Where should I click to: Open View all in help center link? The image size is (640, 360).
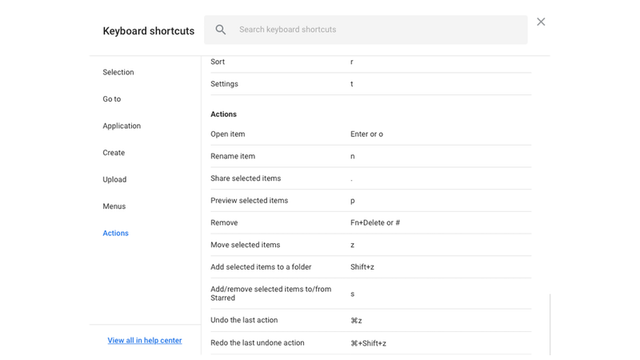(x=144, y=340)
